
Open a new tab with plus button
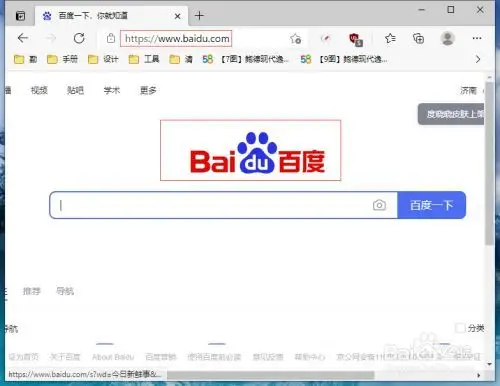point(199,15)
